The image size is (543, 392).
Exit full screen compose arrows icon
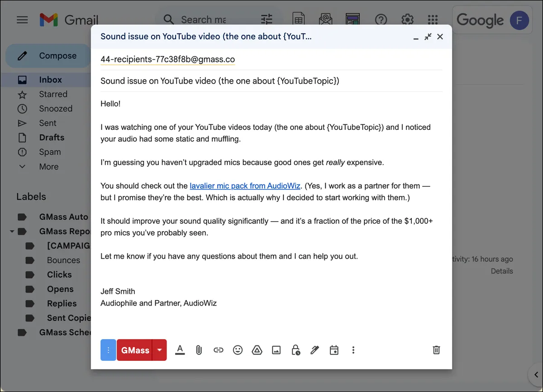click(x=428, y=37)
